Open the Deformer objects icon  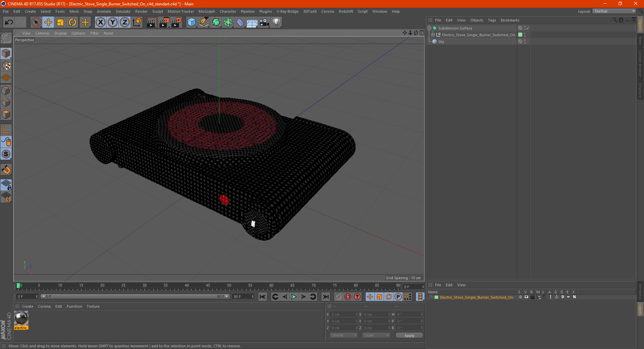pos(240,22)
